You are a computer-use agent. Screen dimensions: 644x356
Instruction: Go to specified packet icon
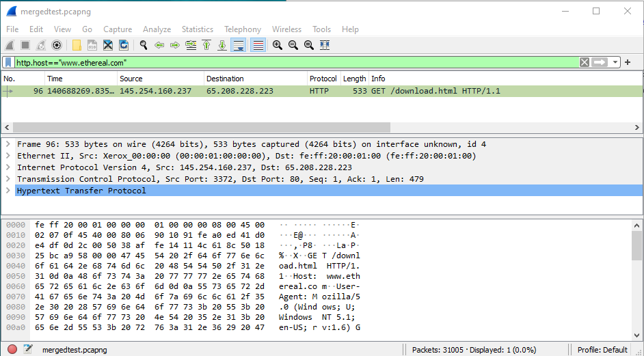[191, 45]
